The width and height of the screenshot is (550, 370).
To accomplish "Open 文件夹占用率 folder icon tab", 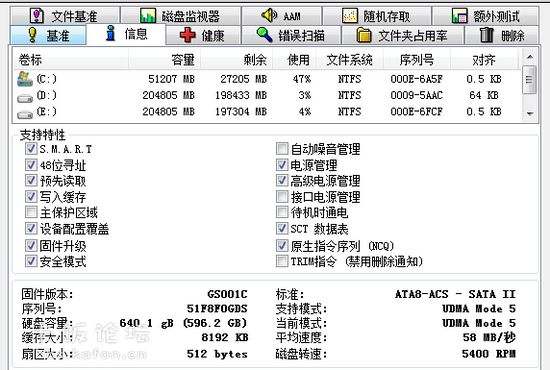I will (x=364, y=35).
